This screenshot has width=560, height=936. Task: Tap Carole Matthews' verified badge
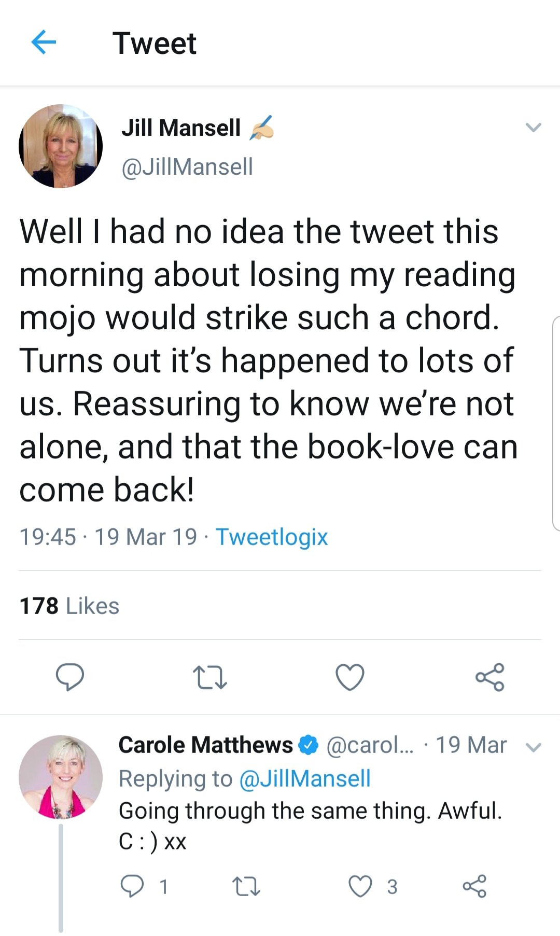coord(309,745)
